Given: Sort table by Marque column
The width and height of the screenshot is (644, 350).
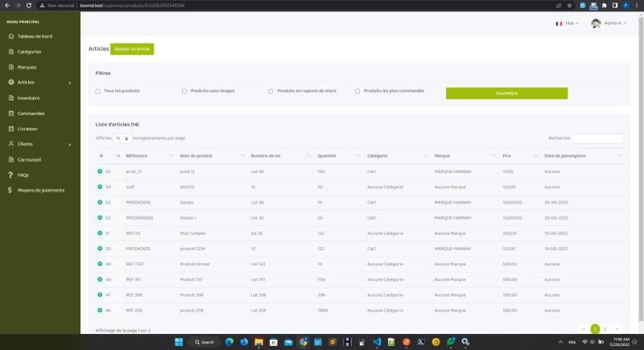Looking at the screenshot, I should tap(465, 156).
